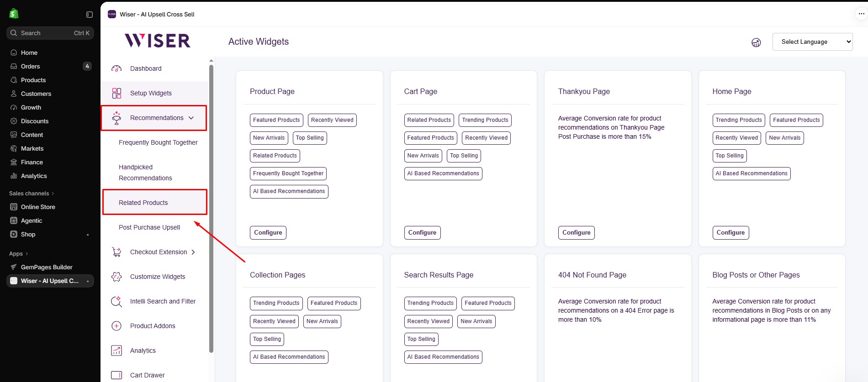Click the Product Addons plus icon
The width and height of the screenshot is (868, 382).
coord(116,326)
